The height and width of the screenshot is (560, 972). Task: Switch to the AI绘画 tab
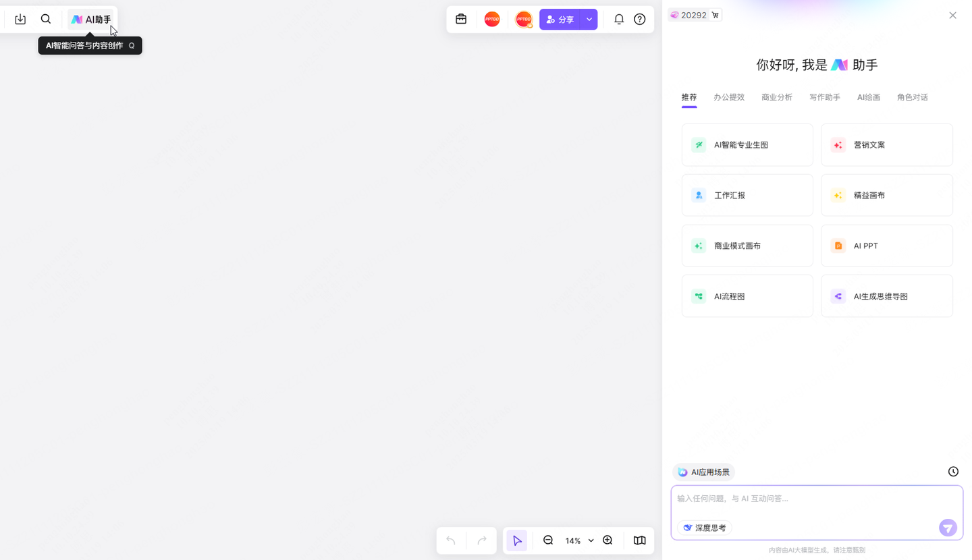coord(869,97)
